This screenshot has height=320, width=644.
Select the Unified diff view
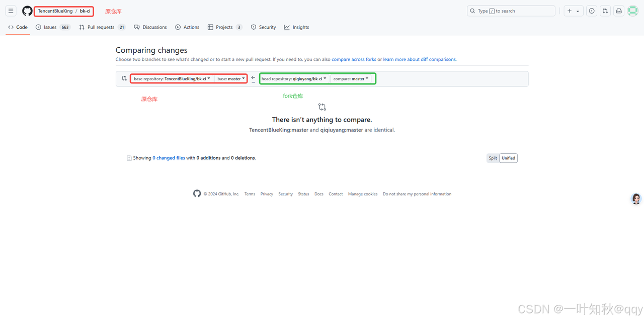coord(508,158)
